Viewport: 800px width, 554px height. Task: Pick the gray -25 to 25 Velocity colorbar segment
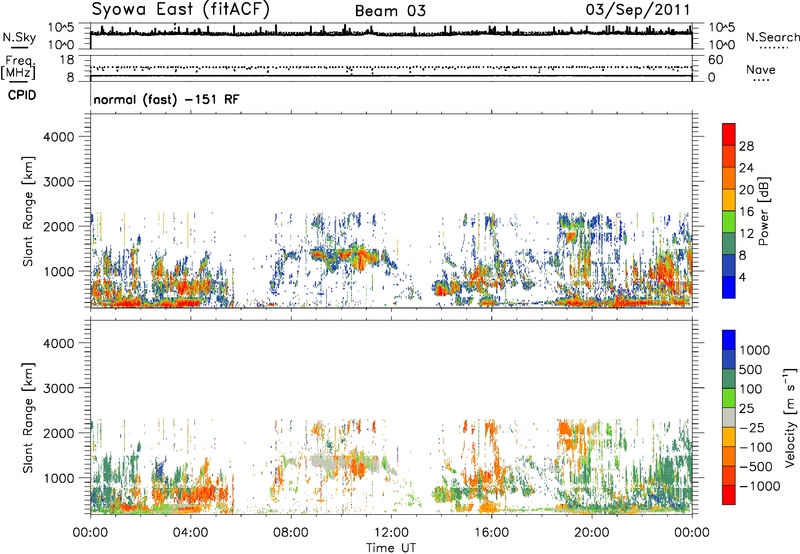click(729, 417)
